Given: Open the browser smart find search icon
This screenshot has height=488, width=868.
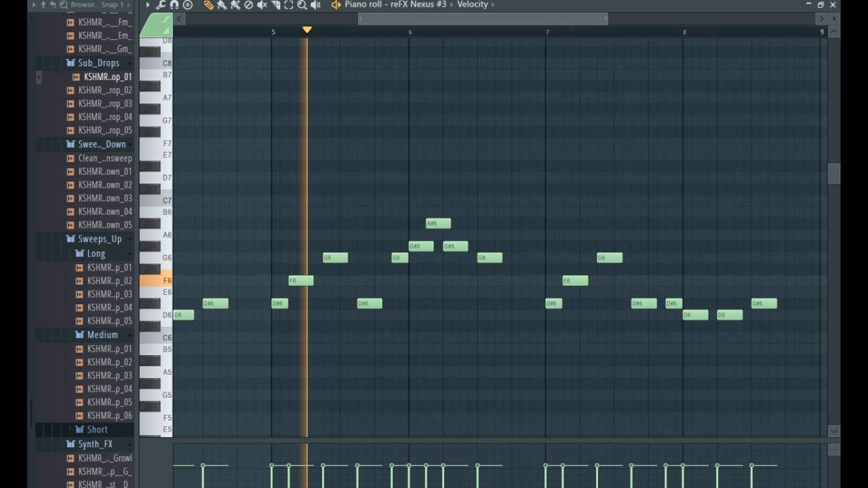Looking at the screenshot, I should (x=63, y=5).
